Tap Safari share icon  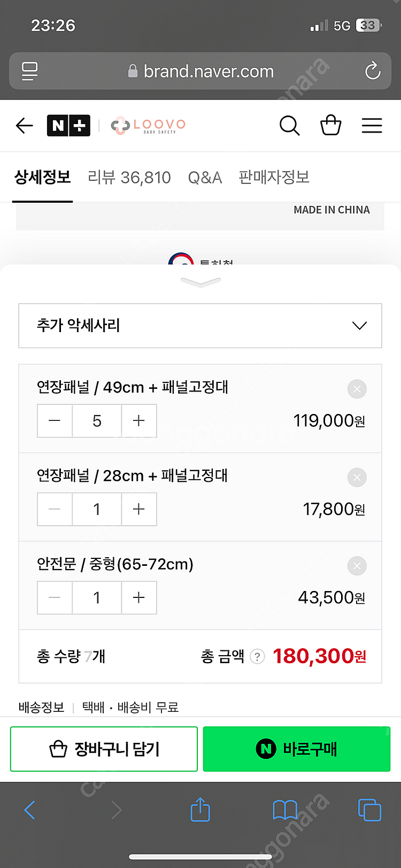pos(200,810)
